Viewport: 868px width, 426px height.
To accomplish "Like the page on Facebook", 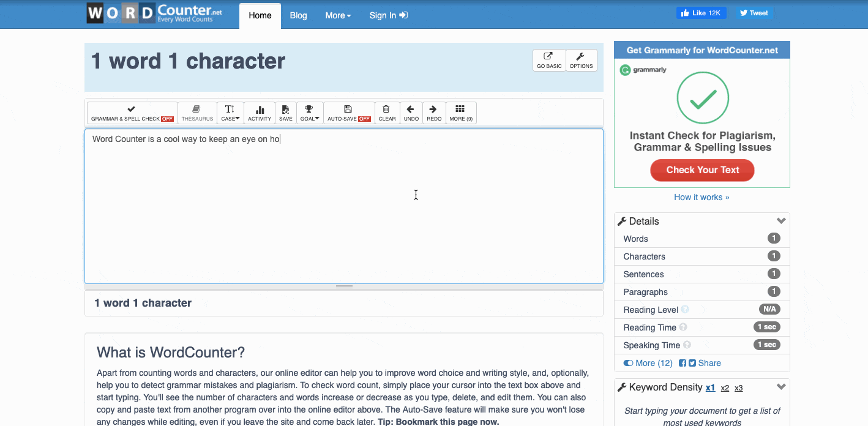I will click(x=702, y=13).
